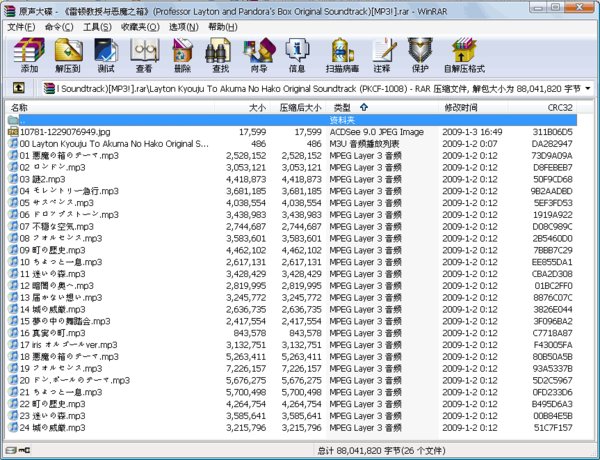This screenshot has height=460, width=600.
Task: Open the Commands (命令) menu
Action: [59, 27]
